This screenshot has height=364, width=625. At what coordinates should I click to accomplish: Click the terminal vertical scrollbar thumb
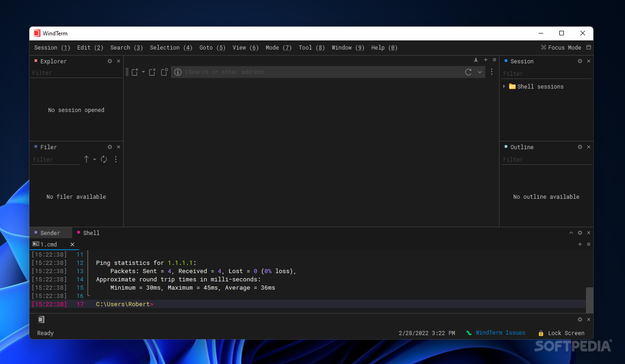[590, 300]
